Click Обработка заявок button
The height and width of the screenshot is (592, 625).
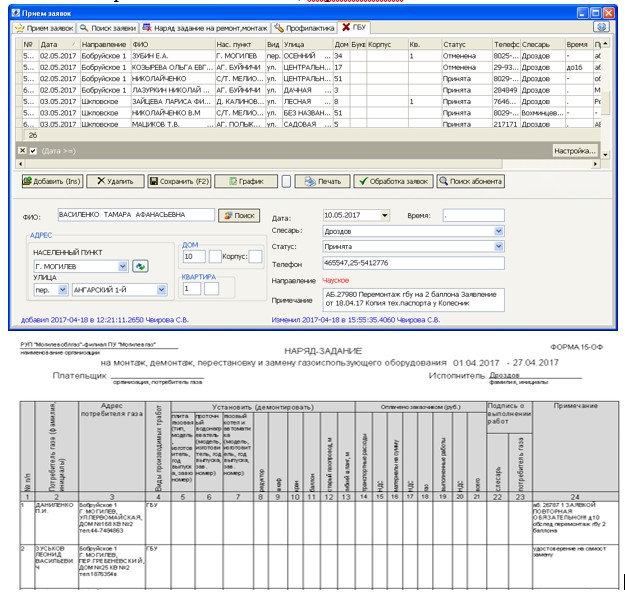pyautogui.click(x=393, y=181)
